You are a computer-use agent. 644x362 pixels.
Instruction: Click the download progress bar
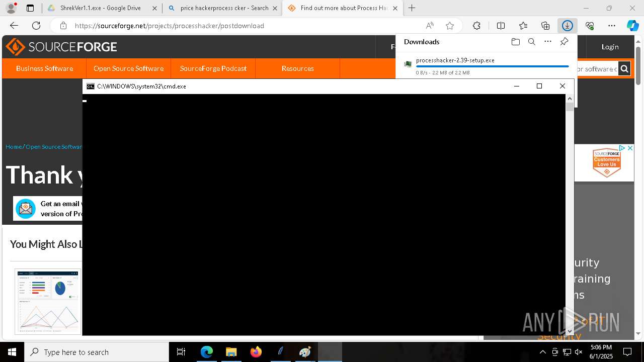coord(493,66)
